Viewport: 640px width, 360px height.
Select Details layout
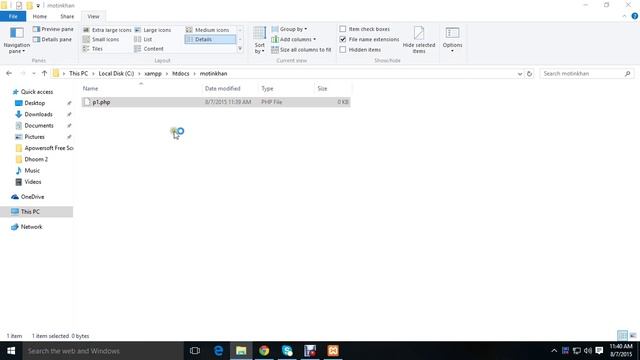(x=210, y=39)
